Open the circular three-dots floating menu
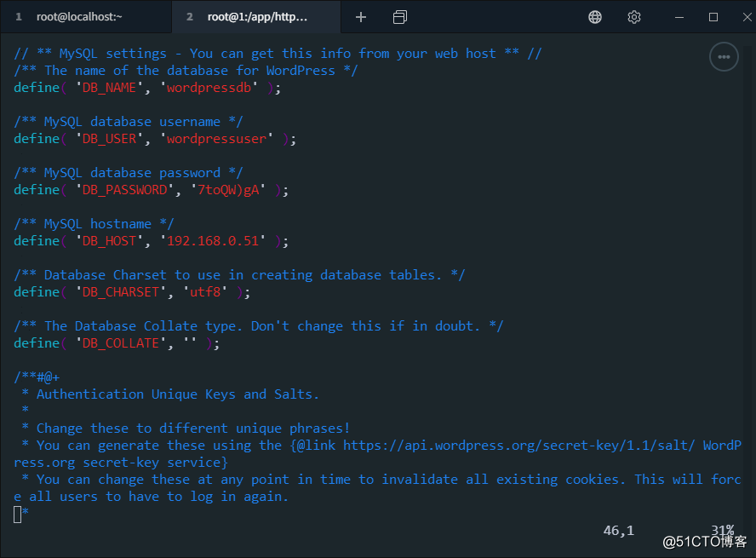The width and height of the screenshot is (756, 558). tap(724, 57)
